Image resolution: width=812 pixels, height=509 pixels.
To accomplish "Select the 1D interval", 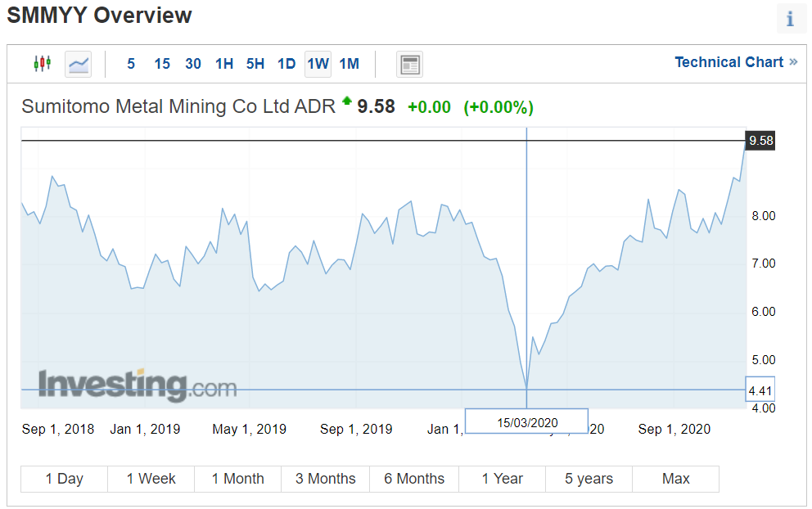I will click(x=286, y=64).
